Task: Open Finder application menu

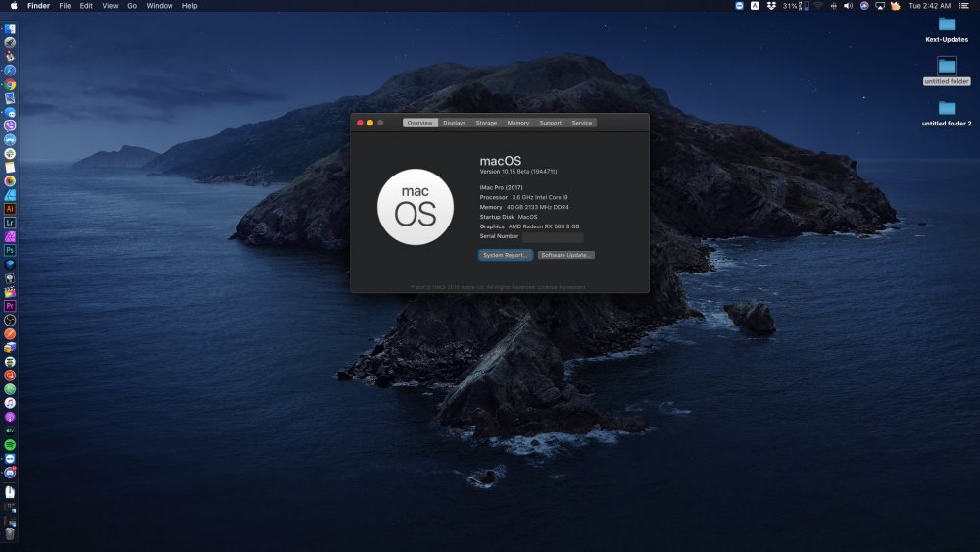Action: [x=39, y=6]
